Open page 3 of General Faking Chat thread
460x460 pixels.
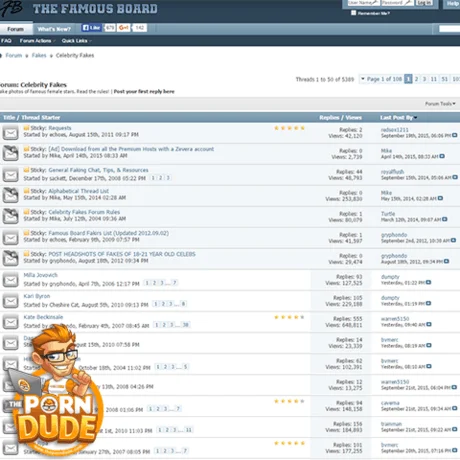[x=168, y=178]
